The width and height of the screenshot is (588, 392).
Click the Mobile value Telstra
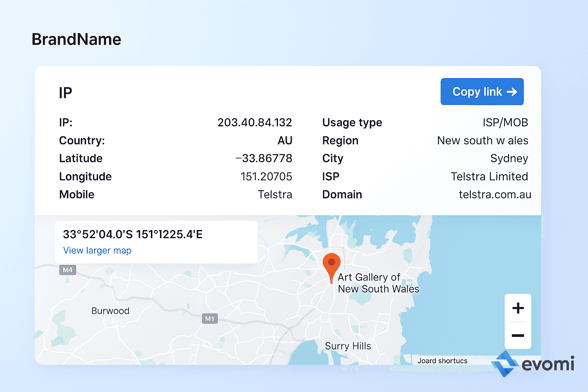click(x=275, y=194)
